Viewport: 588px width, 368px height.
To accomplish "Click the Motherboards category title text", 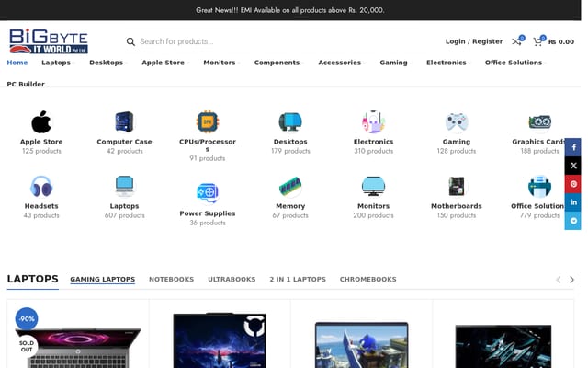I will [x=457, y=206].
